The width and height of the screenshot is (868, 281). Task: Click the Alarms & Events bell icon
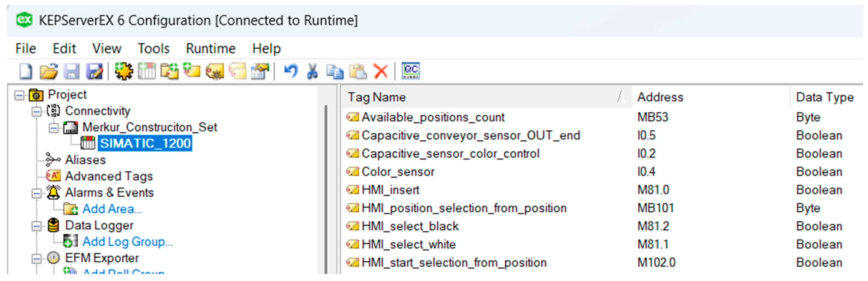click(x=53, y=192)
